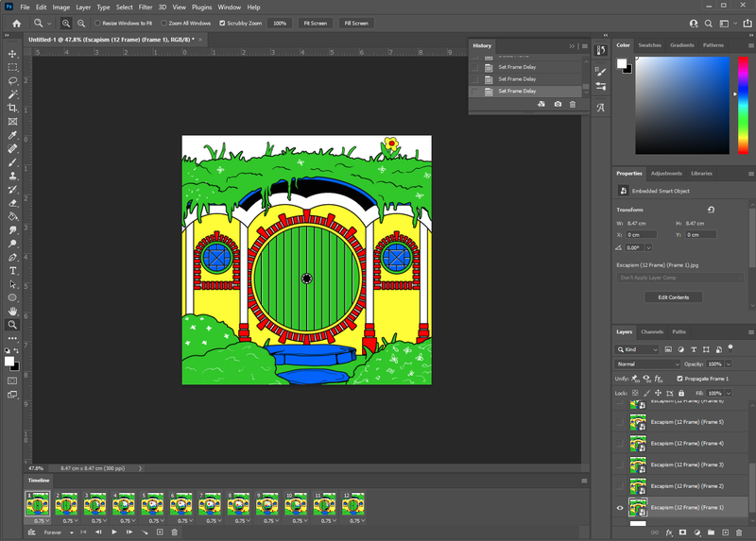Uncheck the Scrubby Zoom option
Screen dimensions: 756x541
[x=223, y=23]
